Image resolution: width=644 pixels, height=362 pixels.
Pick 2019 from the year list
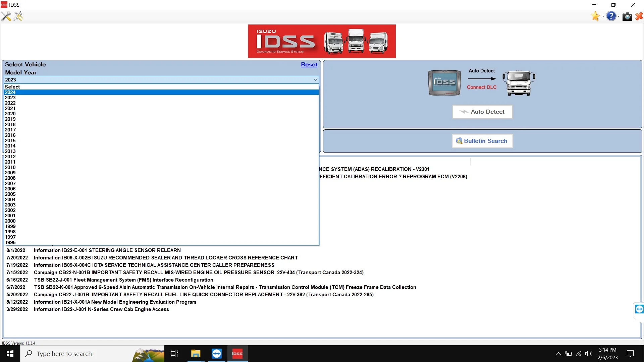161,119
